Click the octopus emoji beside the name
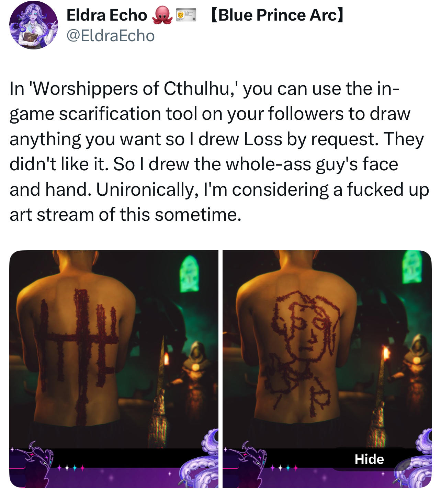Image resolution: width=441 pixels, height=504 pixels. pos(162,15)
